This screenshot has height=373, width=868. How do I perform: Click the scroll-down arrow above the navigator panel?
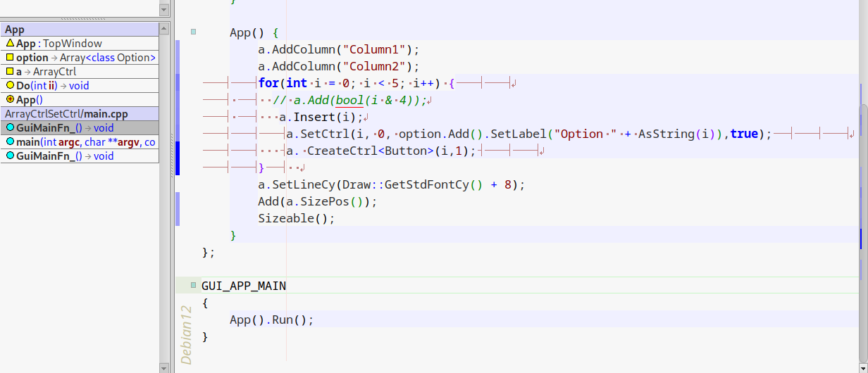[164, 10]
